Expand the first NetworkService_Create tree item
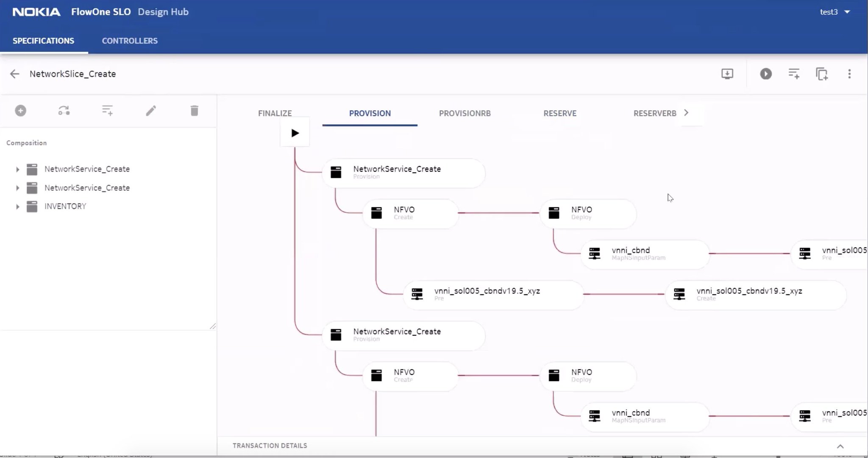868x458 pixels. (x=17, y=169)
